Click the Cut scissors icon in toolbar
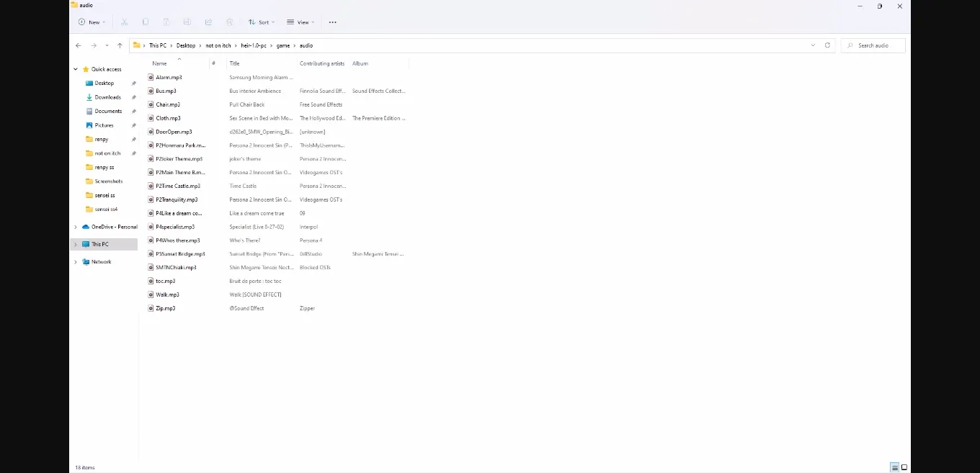This screenshot has width=980, height=473. 125,22
